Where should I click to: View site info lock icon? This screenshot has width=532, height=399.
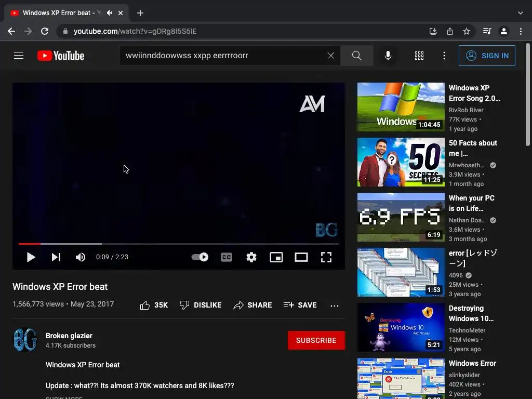coord(65,31)
